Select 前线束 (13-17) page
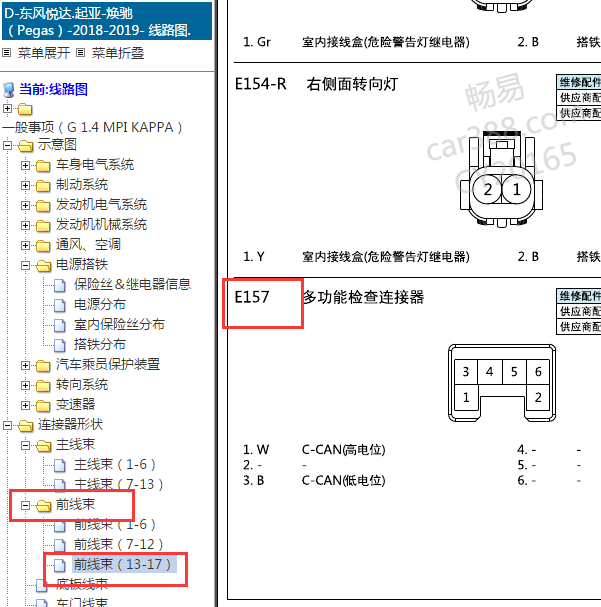The image size is (601, 607). tap(124, 564)
